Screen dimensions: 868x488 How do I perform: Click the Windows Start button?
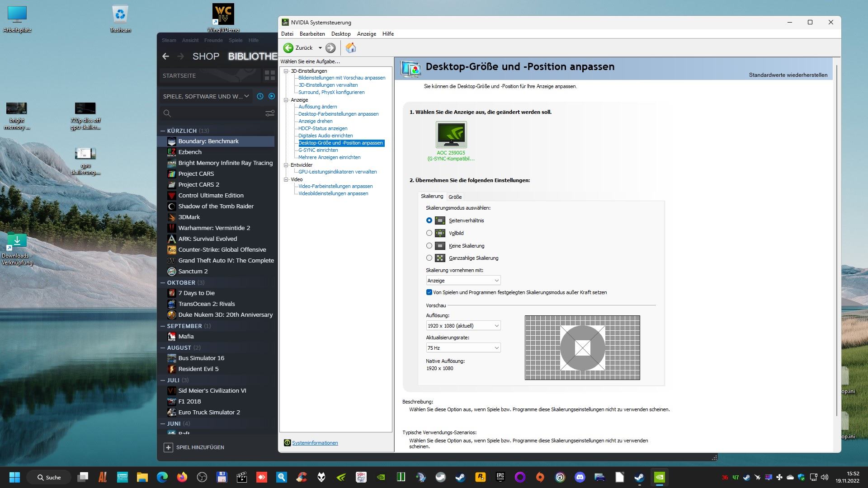coord(14,477)
